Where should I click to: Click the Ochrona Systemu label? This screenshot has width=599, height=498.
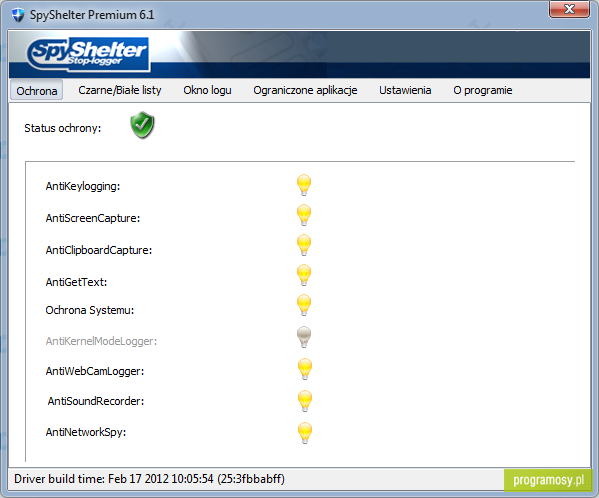coord(90,310)
